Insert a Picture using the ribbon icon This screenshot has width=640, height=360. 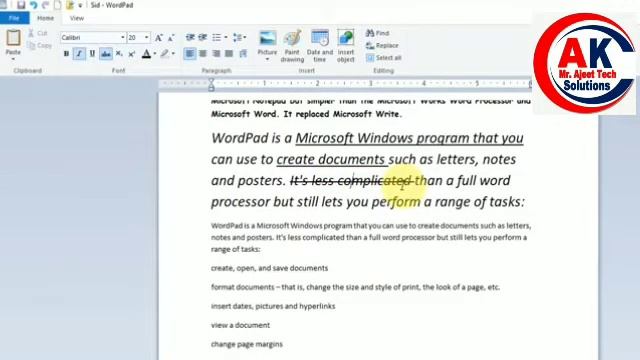pyautogui.click(x=267, y=38)
